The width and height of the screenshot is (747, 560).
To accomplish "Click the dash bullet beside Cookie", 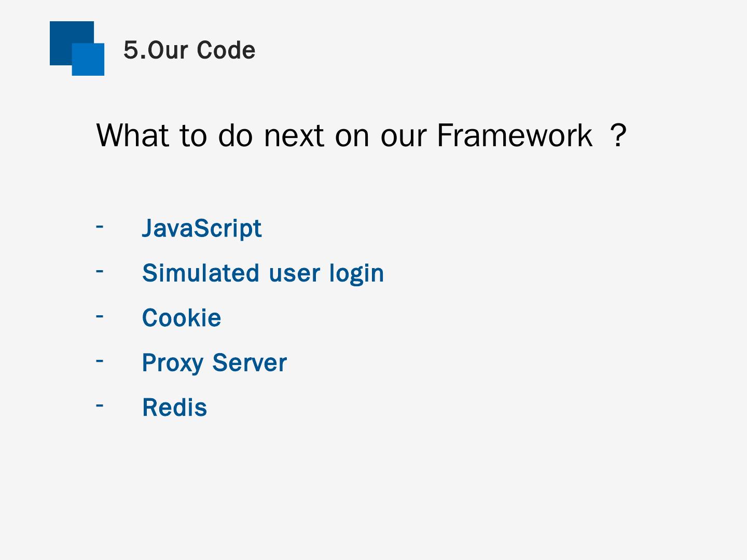I will click(x=100, y=315).
